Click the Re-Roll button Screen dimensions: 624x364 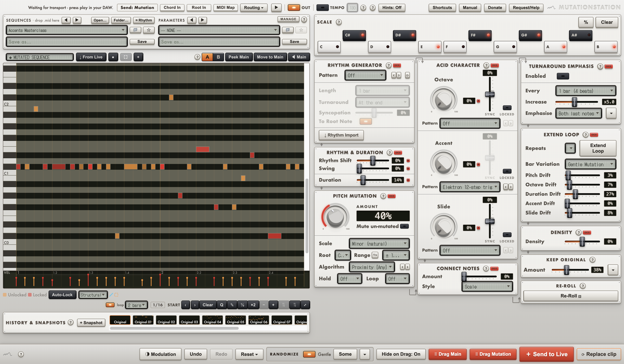[571, 296]
